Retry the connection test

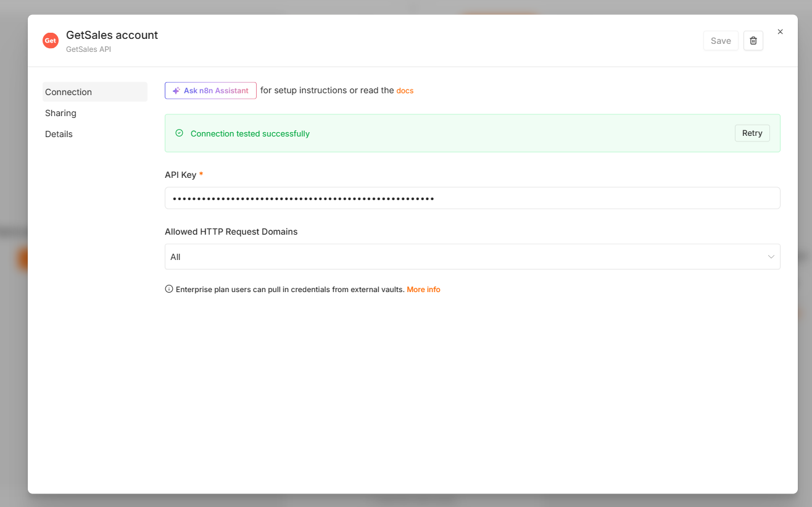(x=752, y=133)
